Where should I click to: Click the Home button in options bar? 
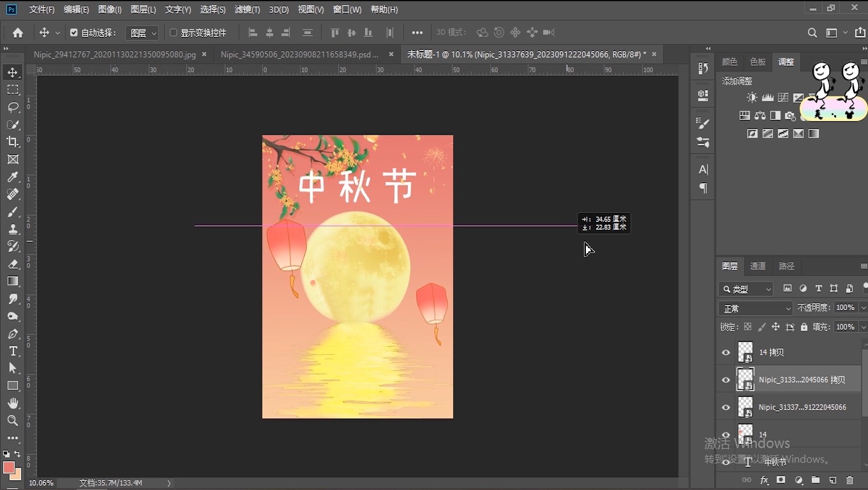point(18,33)
